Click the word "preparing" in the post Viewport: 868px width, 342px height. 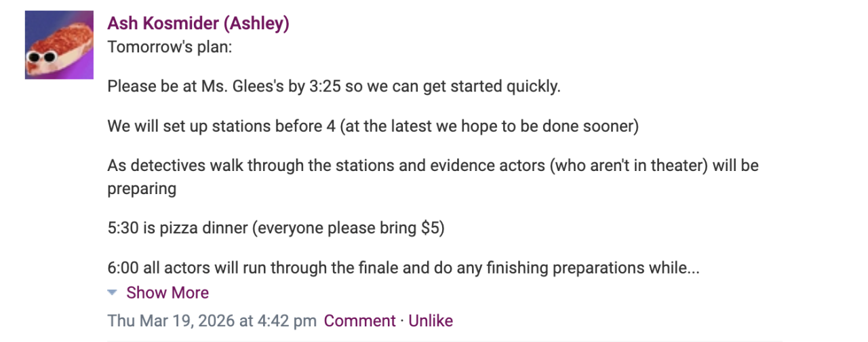[142, 189]
